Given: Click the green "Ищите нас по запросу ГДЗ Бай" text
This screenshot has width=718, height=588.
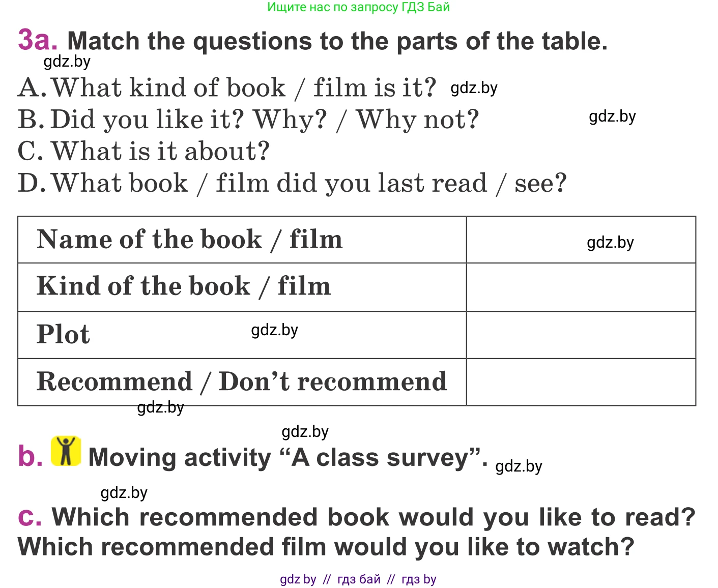Looking at the screenshot, I should 358,7.
